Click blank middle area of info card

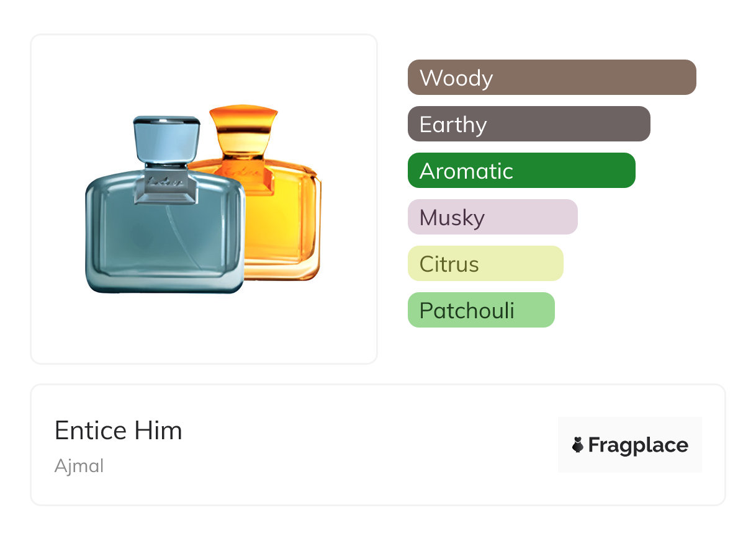coord(372,445)
